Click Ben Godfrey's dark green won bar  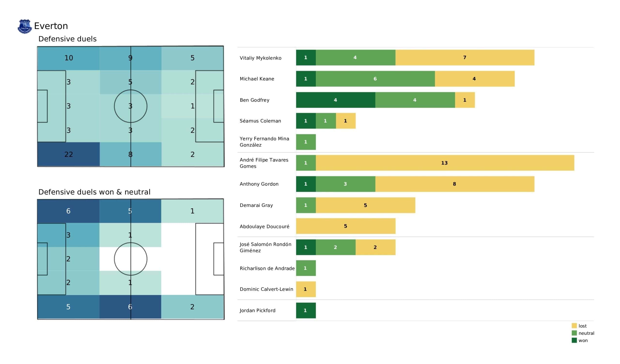336,100
